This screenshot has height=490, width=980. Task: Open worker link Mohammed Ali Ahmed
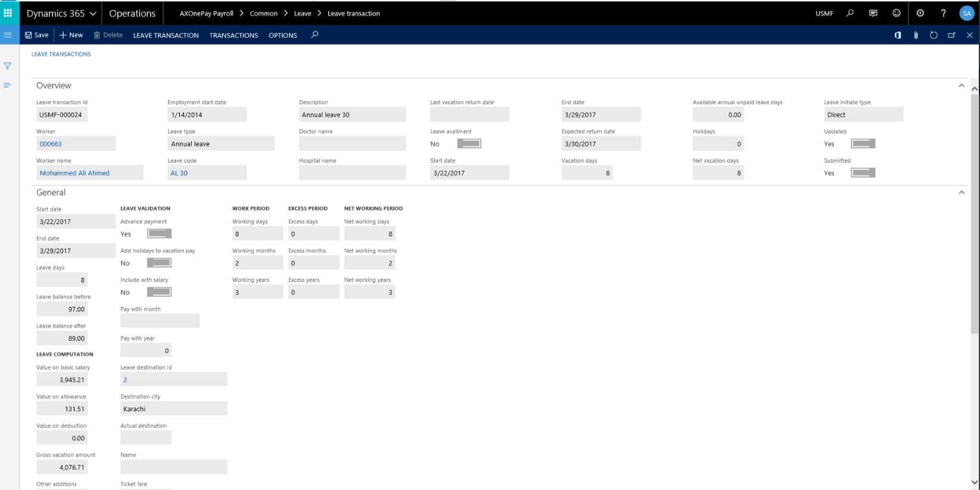pos(74,173)
